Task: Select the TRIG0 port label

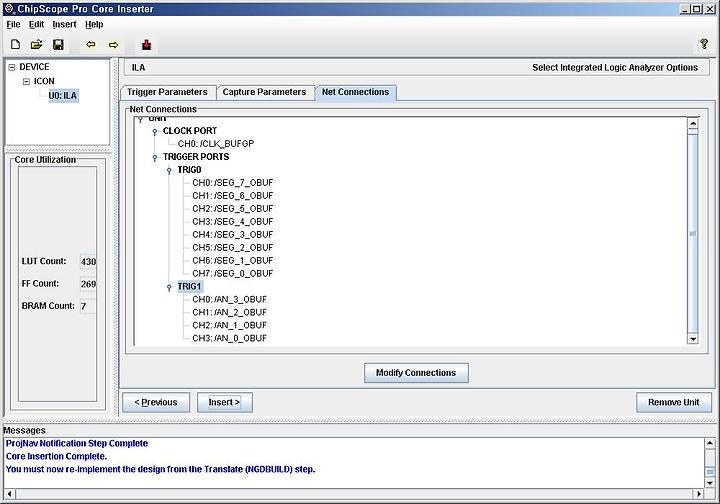Action: coord(189,170)
